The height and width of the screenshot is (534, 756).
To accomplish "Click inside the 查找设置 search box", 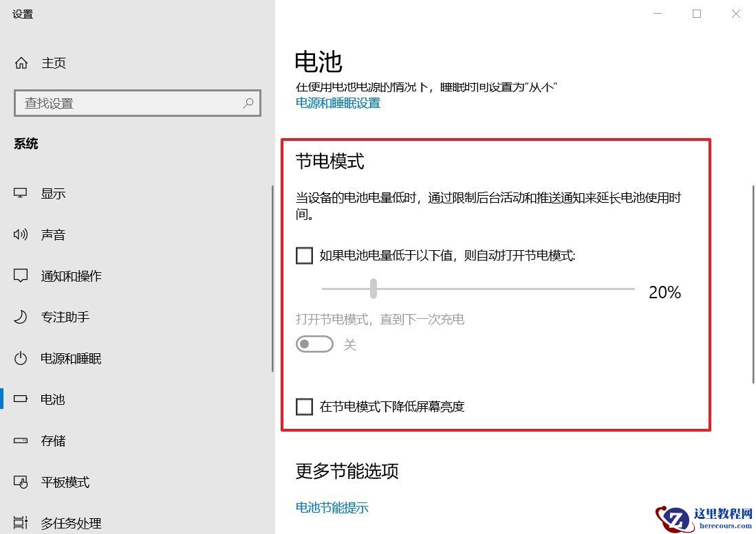I will (124, 102).
